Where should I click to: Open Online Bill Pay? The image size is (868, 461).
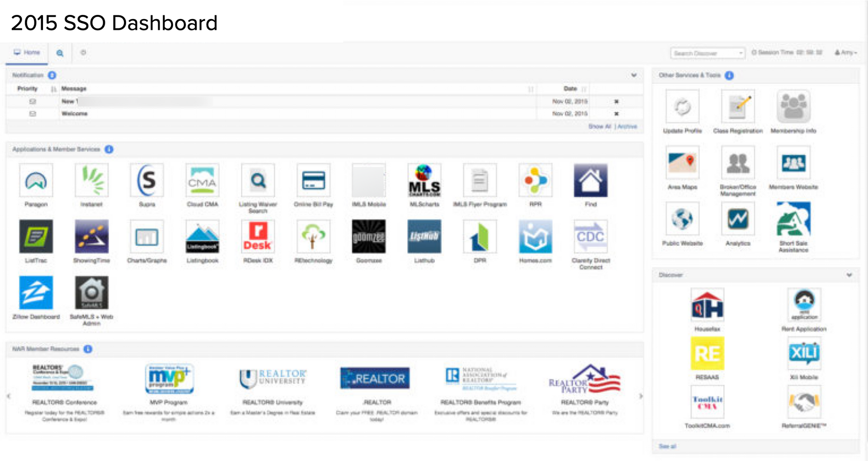[x=314, y=181]
